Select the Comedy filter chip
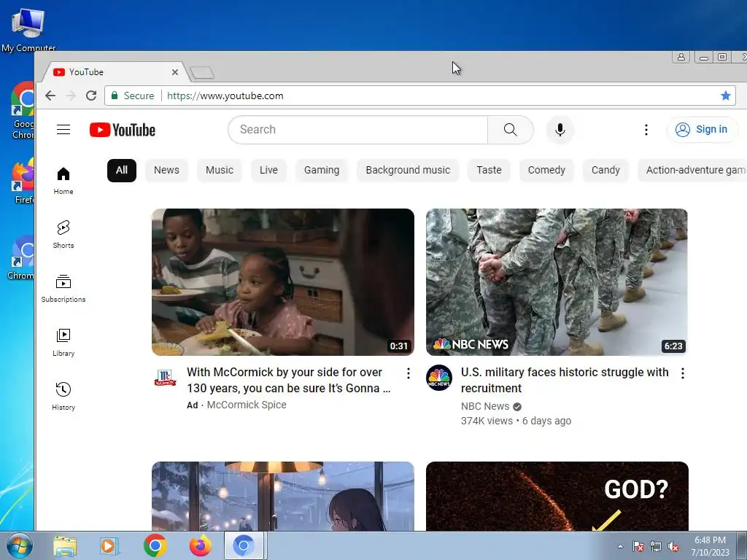The width and height of the screenshot is (747, 560). [x=546, y=171]
